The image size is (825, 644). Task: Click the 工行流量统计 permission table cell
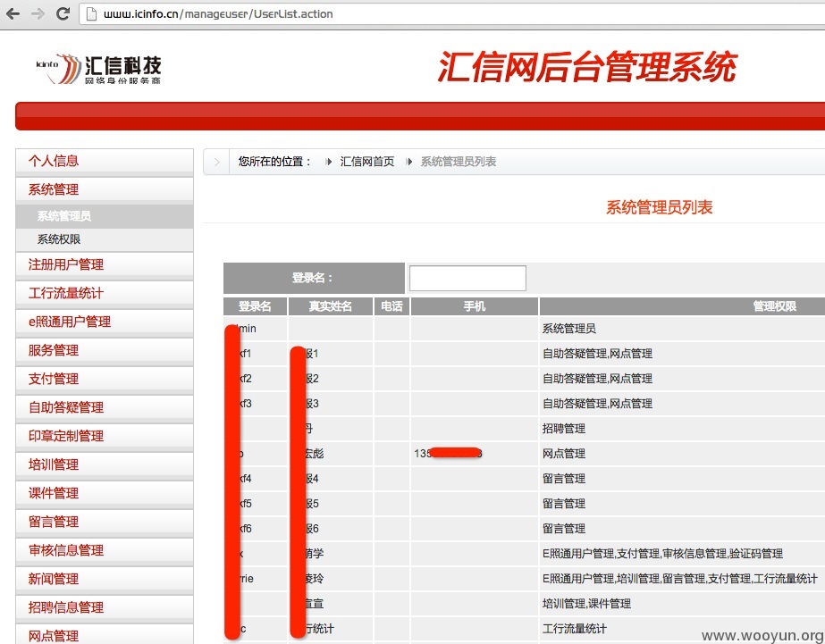tap(682, 628)
